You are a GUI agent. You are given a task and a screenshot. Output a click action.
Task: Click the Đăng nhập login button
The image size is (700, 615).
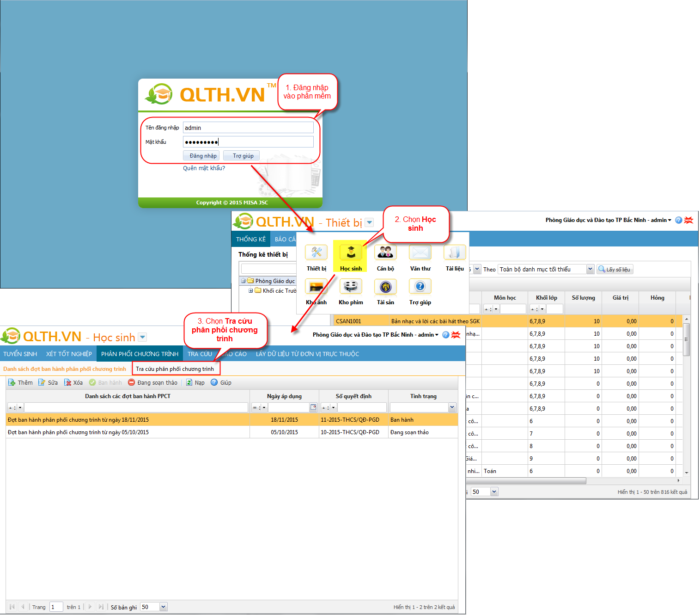(201, 156)
